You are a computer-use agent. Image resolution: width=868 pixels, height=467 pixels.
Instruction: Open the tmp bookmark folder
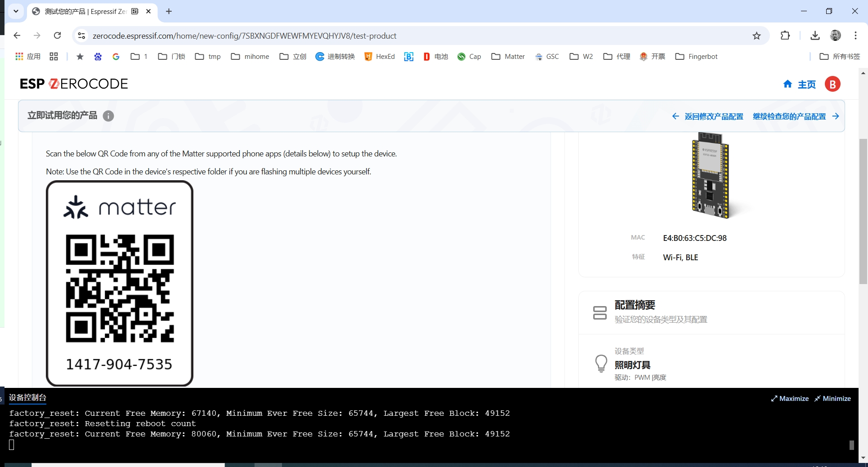(x=208, y=56)
